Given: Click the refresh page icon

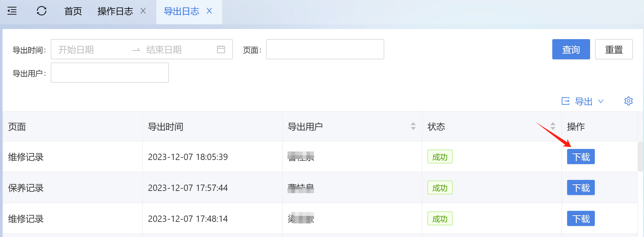Looking at the screenshot, I should click(42, 11).
